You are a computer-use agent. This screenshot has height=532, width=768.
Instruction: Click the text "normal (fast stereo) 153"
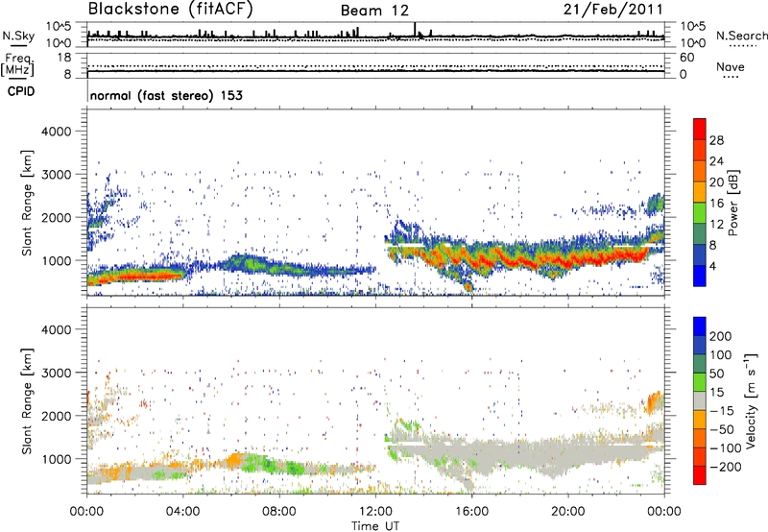pos(166,95)
